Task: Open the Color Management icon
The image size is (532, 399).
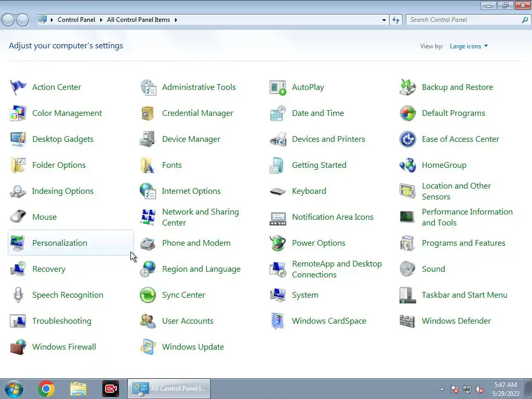Action: point(18,113)
